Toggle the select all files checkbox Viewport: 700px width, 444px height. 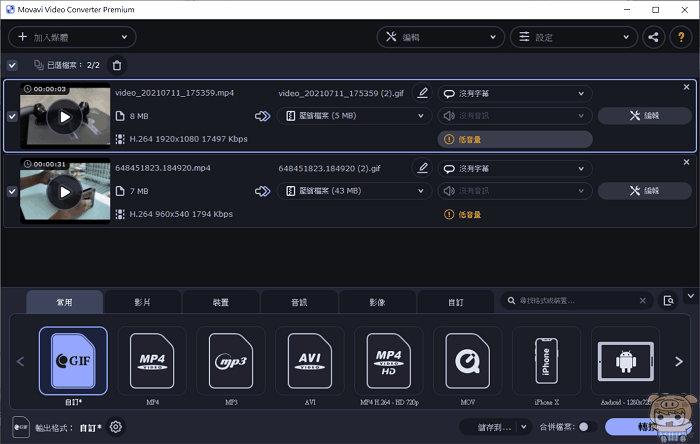pyautogui.click(x=12, y=65)
